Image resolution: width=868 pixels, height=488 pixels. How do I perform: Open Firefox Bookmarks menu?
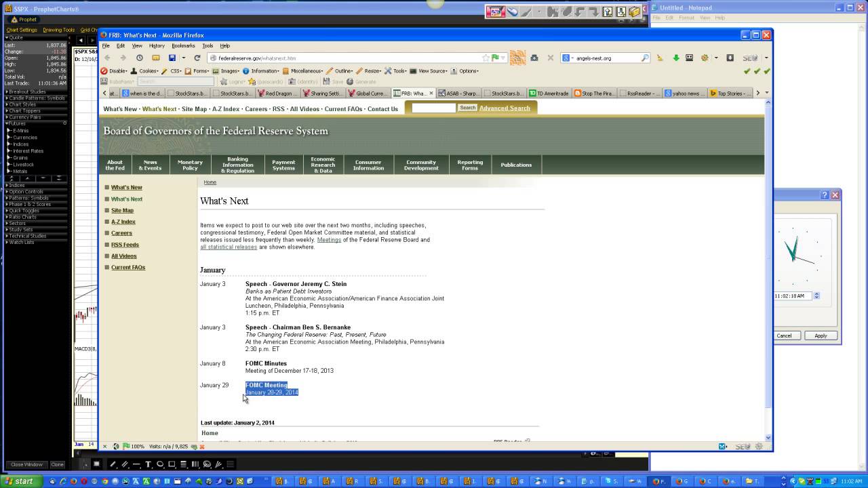pos(183,46)
